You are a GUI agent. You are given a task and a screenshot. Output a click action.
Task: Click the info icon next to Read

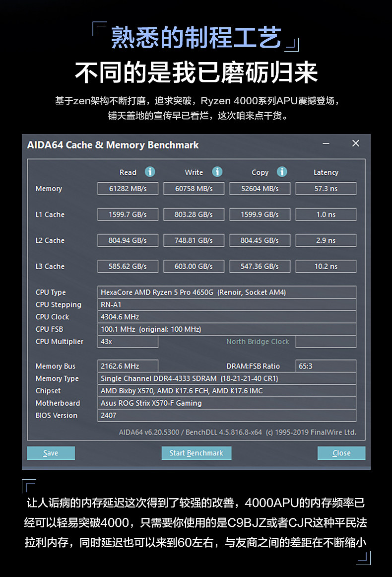click(x=150, y=172)
